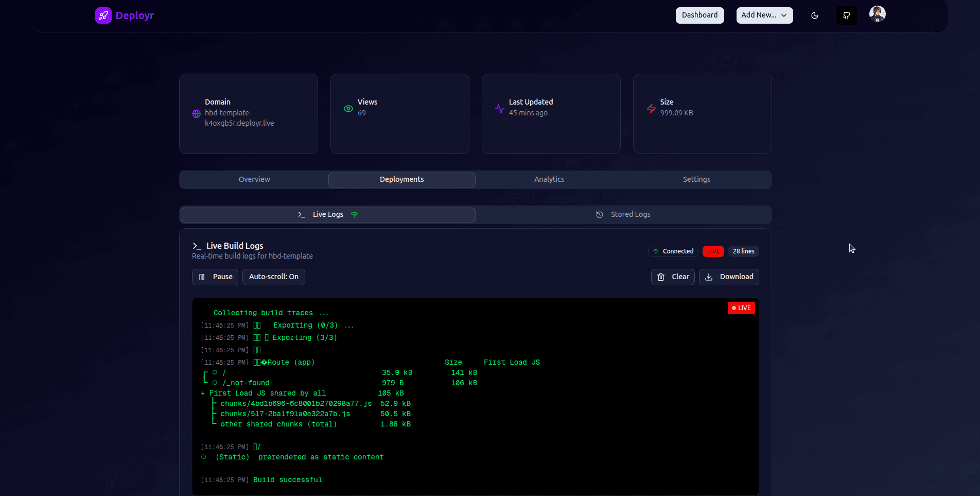Screen dimensions: 980x496
Task: Open the GitHub repository icon
Action: 846,15
